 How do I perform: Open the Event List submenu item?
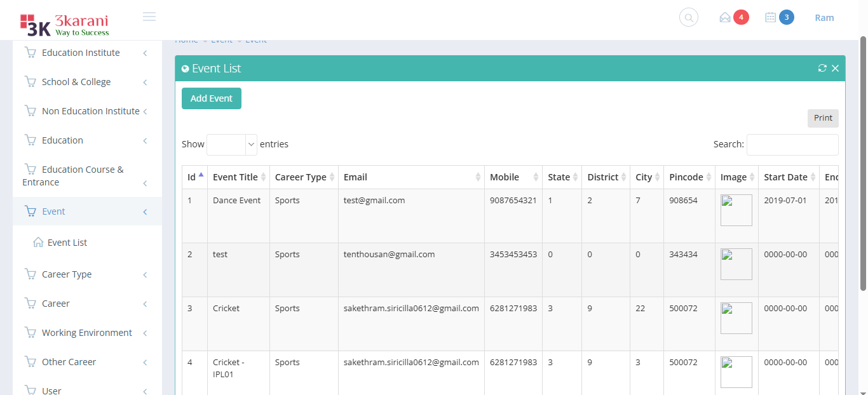67,243
